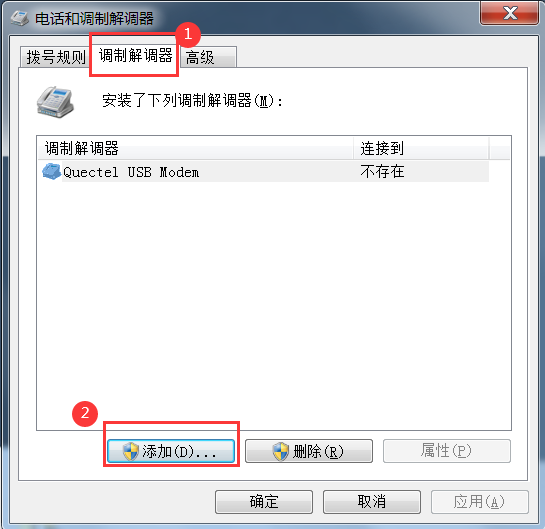Click the shield icon on the 删除 button

(280, 451)
